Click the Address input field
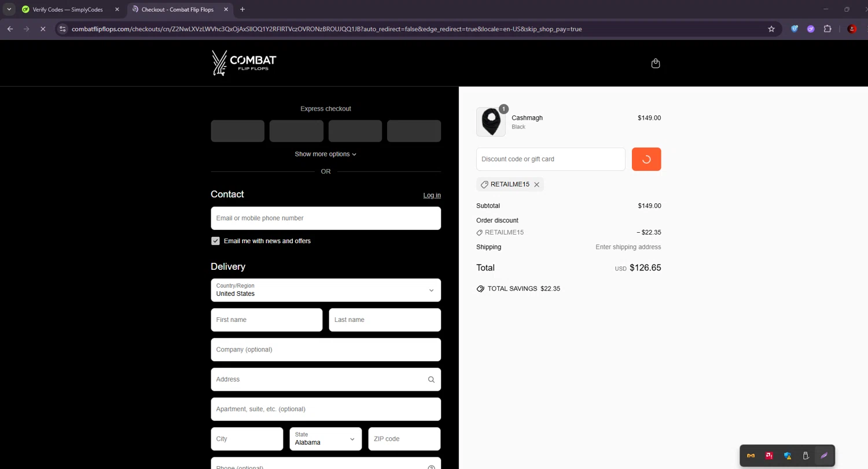The width and height of the screenshot is (868, 469). pos(326,379)
